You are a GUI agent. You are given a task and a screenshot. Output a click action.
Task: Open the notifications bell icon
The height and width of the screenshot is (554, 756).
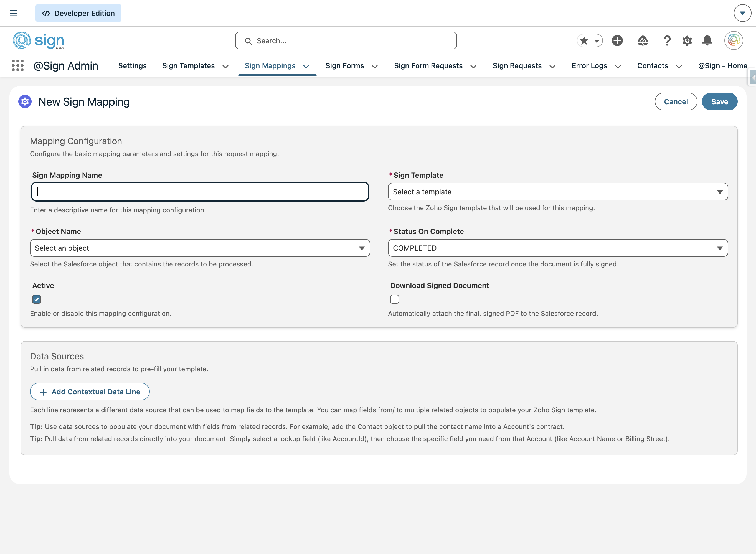(x=707, y=40)
